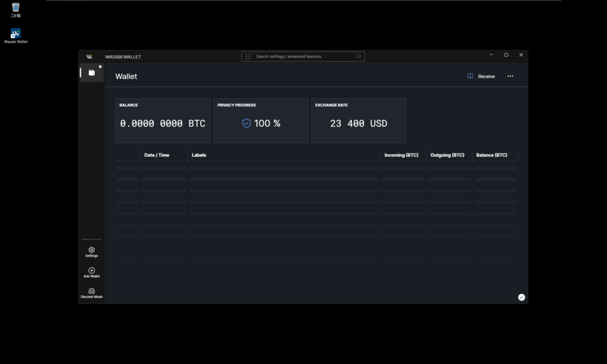Click the Receive button

481,76
